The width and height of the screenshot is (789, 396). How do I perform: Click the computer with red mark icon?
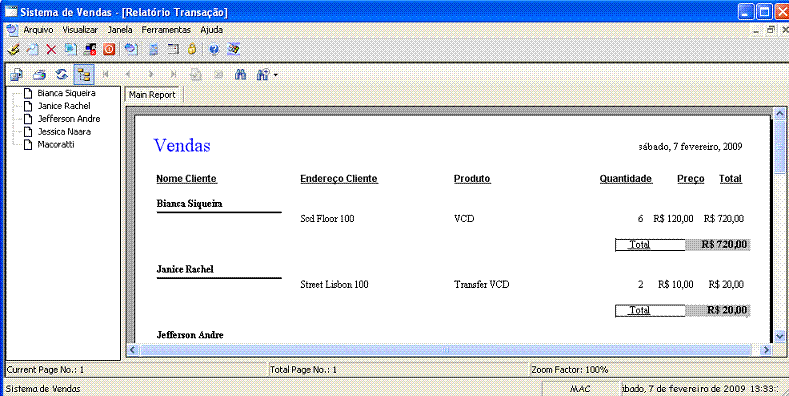click(90, 49)
